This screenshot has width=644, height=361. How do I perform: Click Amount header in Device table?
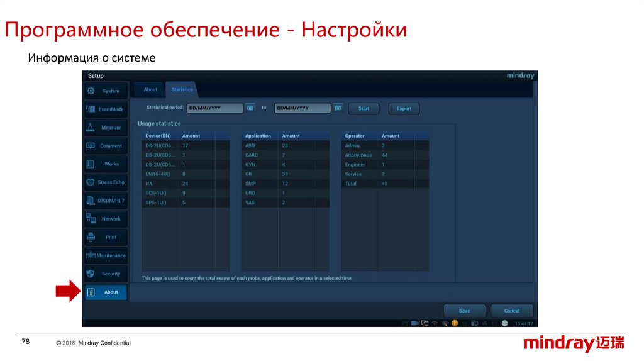click(x=196, y=136)
